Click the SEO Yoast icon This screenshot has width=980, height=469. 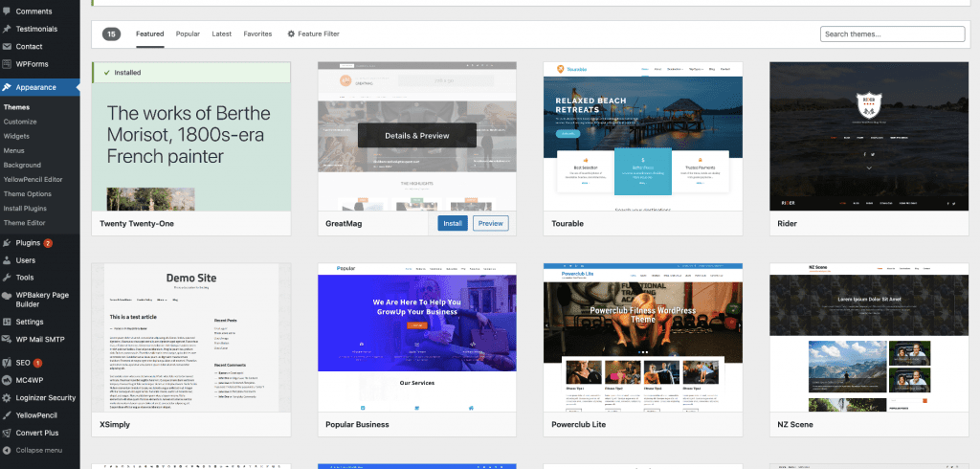(8, 363)
